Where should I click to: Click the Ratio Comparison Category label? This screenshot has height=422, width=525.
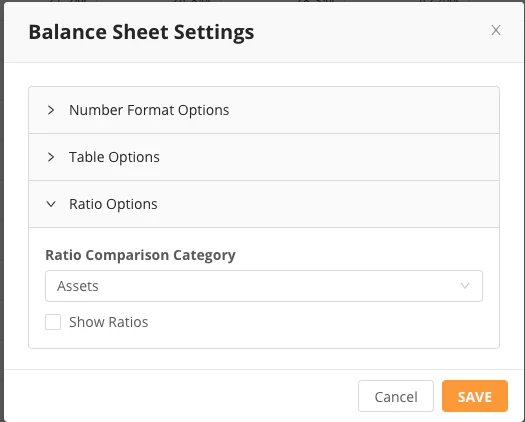click(x=140, y=255)
